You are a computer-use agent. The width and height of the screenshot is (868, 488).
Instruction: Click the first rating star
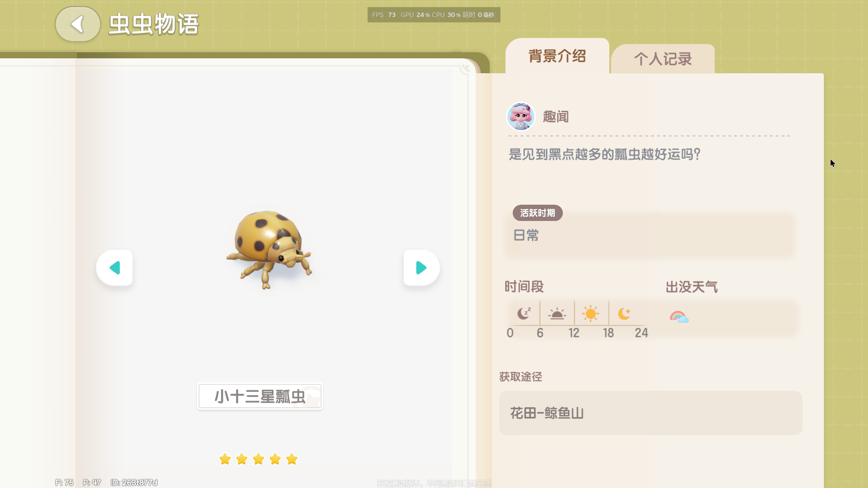tap(225, 459)
